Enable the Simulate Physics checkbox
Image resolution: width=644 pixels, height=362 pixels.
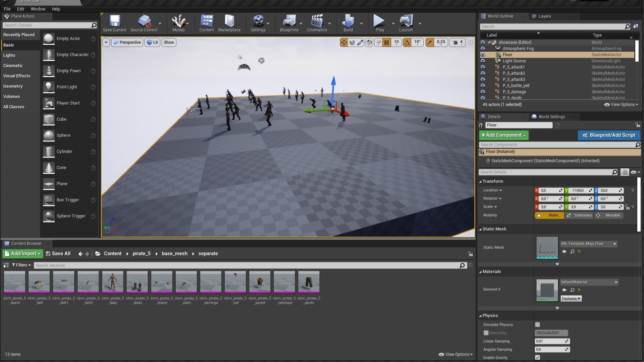537,324
